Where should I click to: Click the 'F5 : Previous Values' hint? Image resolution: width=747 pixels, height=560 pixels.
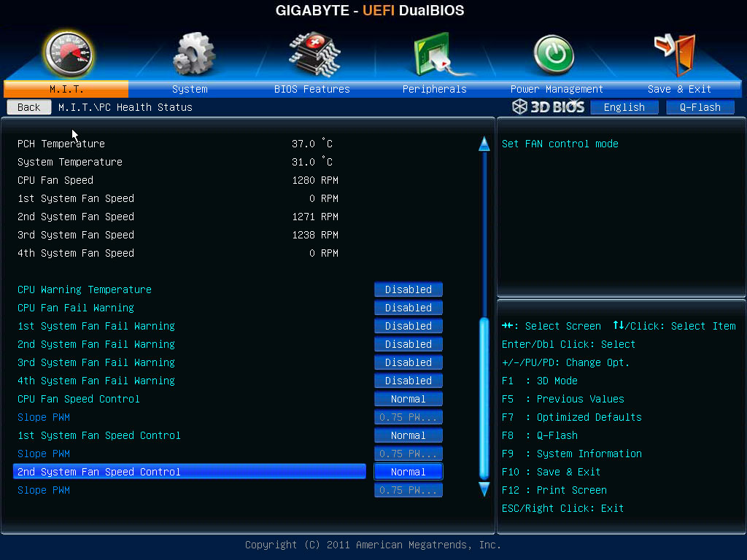click(x=563, y=399)
